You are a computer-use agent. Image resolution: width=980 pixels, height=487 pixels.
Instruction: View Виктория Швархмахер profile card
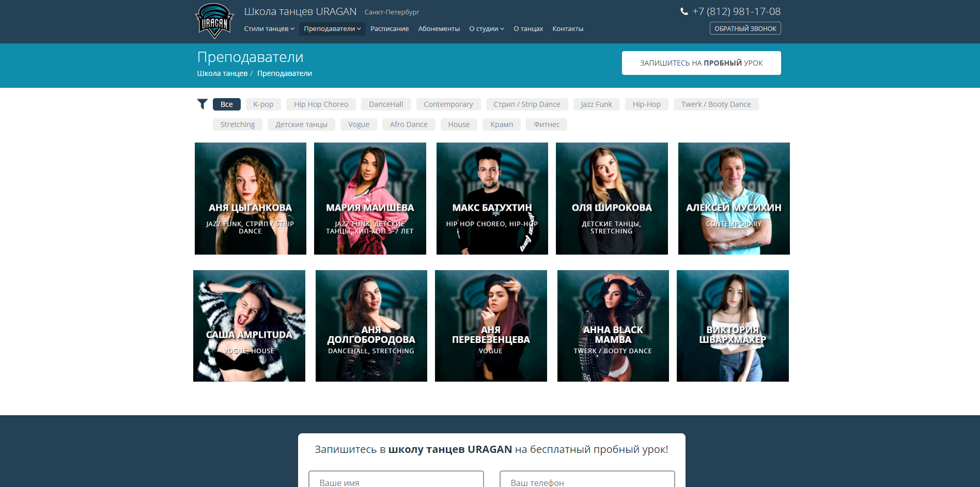(733, 326)
